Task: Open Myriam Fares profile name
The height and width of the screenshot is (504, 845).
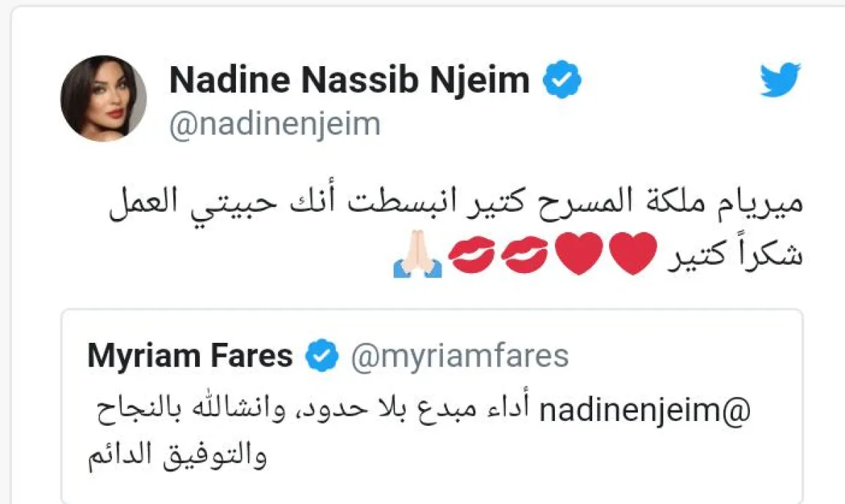Action: [190, 356]
